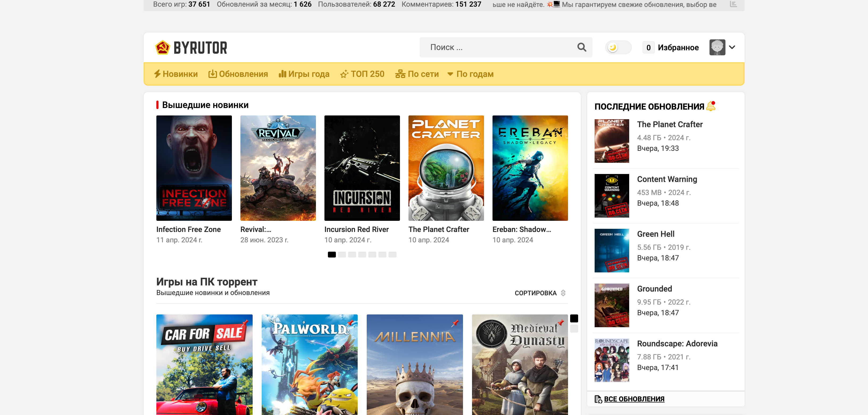Open the По сети menu item
The image size is (868, 415).
pyautogui.click(x=417, y=74)
